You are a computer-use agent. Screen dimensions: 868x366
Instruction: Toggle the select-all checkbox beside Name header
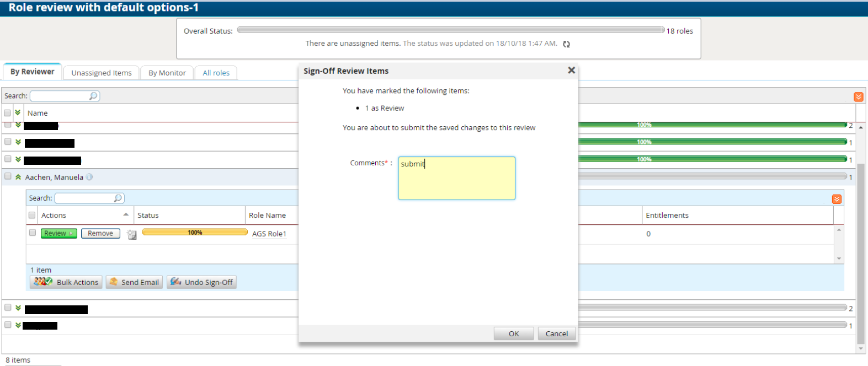(7, 113)
